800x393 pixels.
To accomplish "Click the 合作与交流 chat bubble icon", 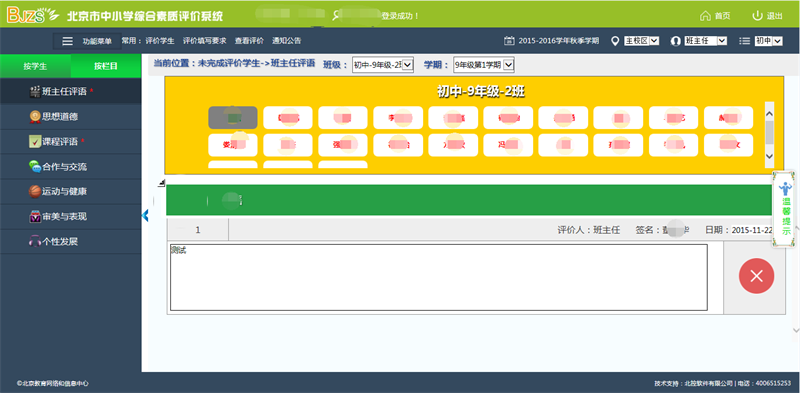I will coord(35,167).
